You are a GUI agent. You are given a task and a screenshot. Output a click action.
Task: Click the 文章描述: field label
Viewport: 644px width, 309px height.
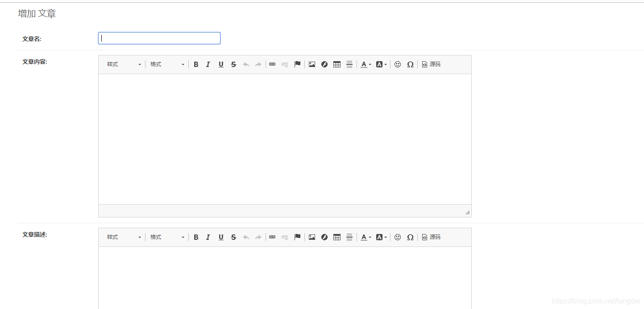click(x=35, y=234)
